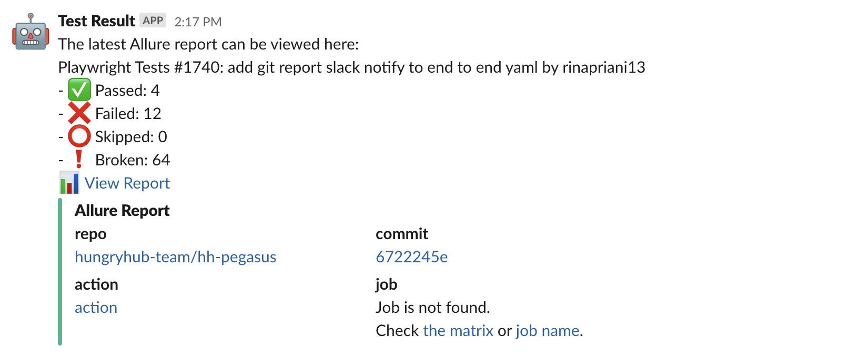This screenshot has width=868, height=355.
Task: Follow the "job name" link
Action: pyautogui.click(x=547, y=331)
